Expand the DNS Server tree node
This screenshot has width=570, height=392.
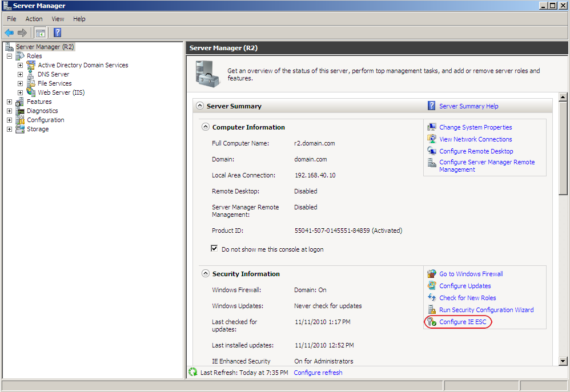click(21, 74)
